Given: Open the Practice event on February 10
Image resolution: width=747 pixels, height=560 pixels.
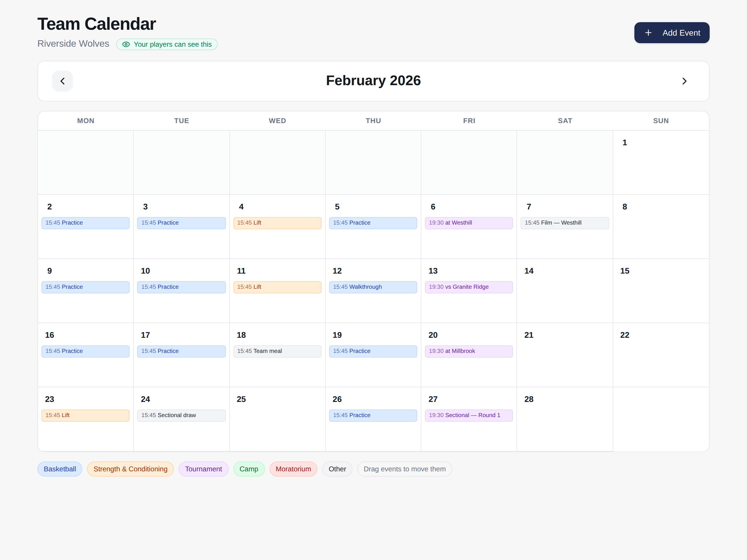Looking at the screenshot, I should click(x=181, y=287).
